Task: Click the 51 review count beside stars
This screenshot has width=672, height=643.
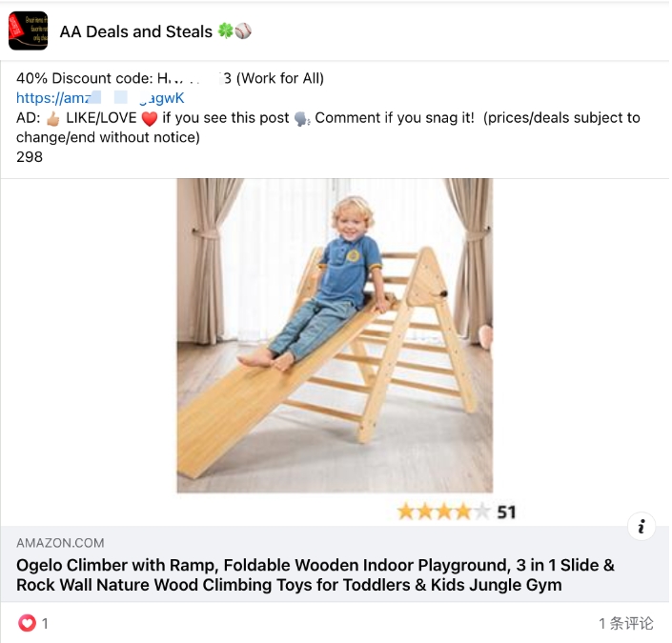Action: pyautogui.click(x=506, y=512)
